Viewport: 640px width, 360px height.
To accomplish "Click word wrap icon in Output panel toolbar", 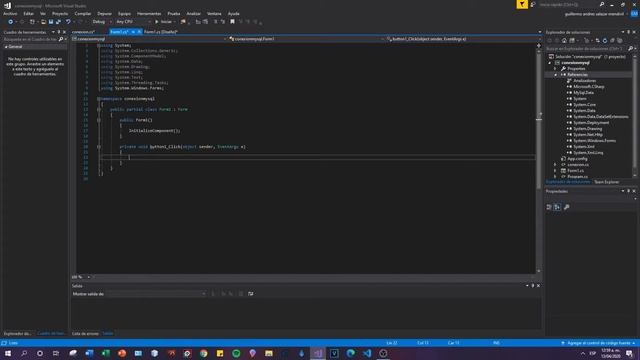I will [251, 293].
